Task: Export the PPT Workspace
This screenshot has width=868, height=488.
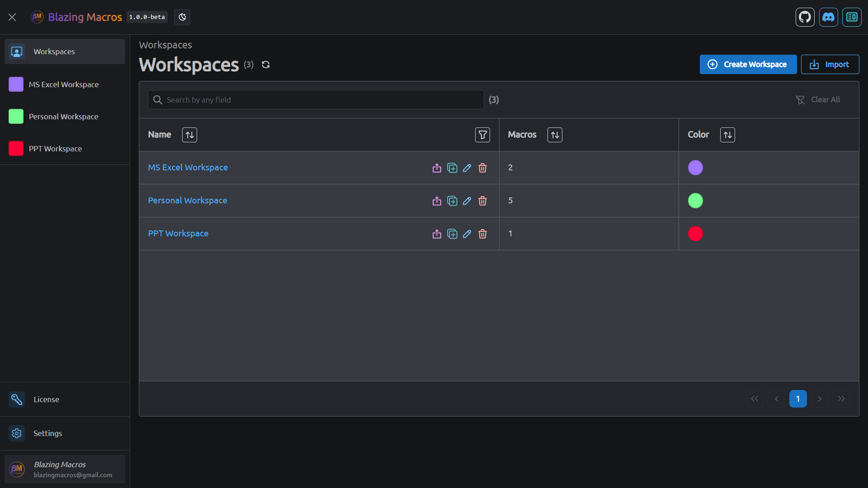Action: pyautogui.click(x=437, y=234)
